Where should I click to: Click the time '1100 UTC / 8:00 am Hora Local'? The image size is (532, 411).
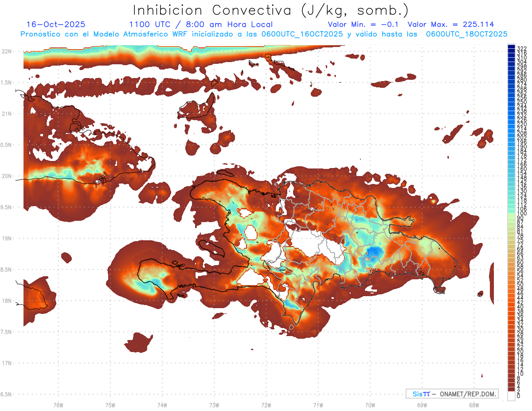pos(201,25)
